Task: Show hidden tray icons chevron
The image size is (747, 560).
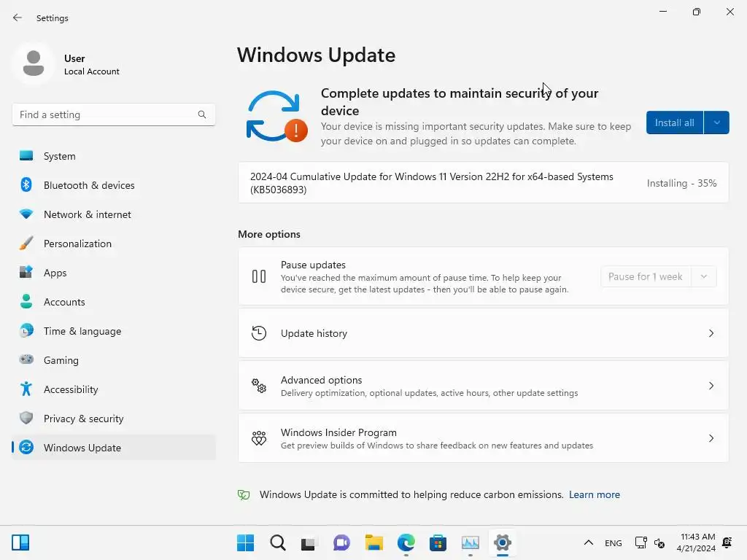Action: pyautogui.click(x=589, y=542)
